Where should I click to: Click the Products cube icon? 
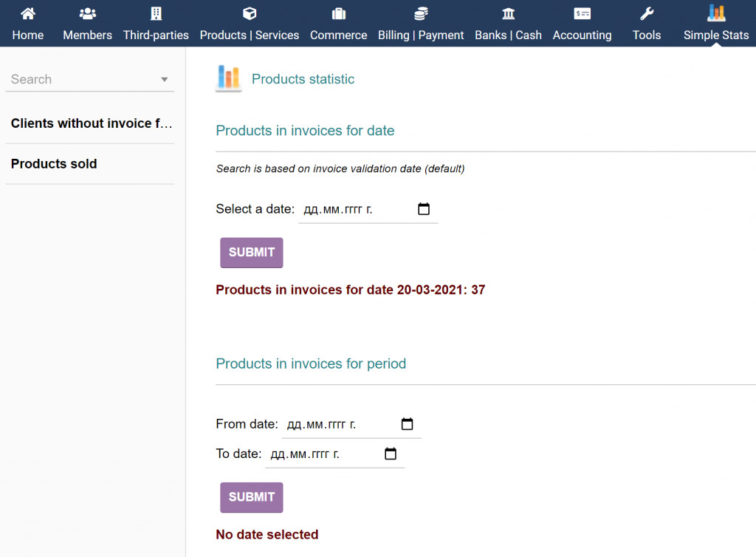click(x=250, y=13)
